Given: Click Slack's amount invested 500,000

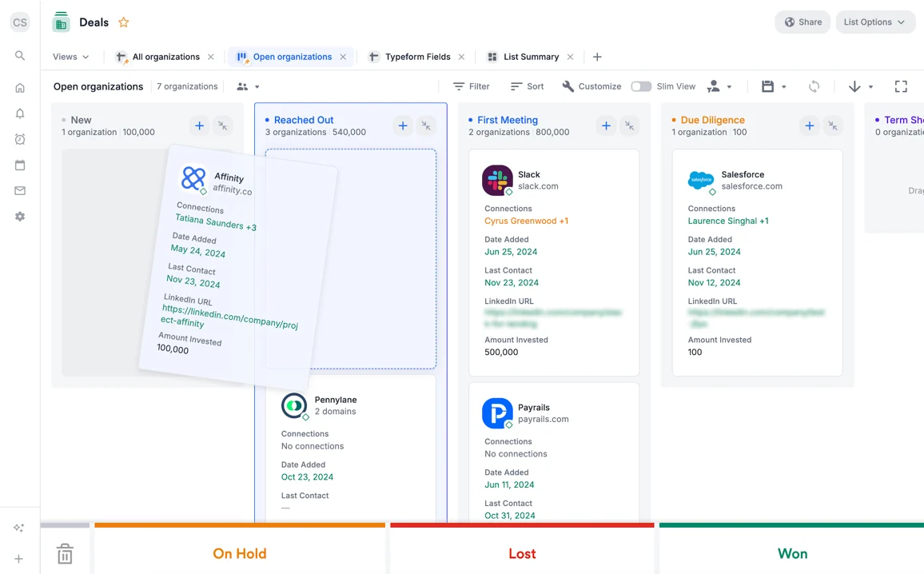Looking at the screenshot, I should tap(501, 352).
